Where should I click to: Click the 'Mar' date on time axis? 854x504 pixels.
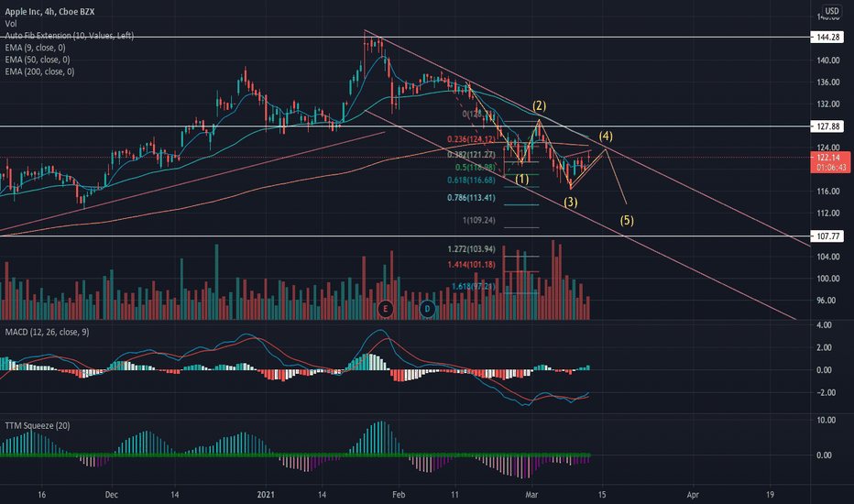pyautogui.click(x=531, y=495)
